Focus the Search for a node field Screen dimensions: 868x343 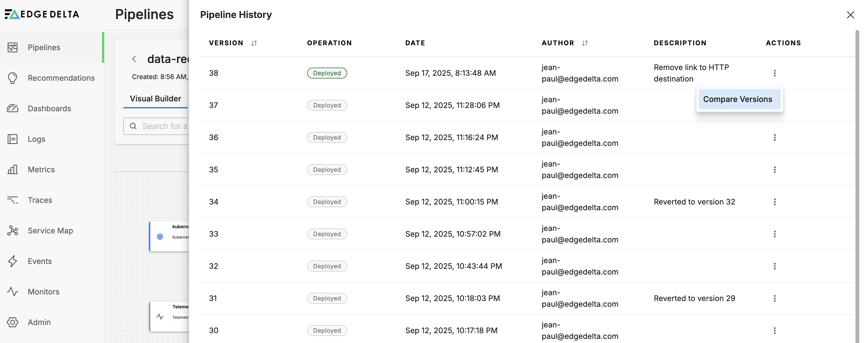(156, 126)
